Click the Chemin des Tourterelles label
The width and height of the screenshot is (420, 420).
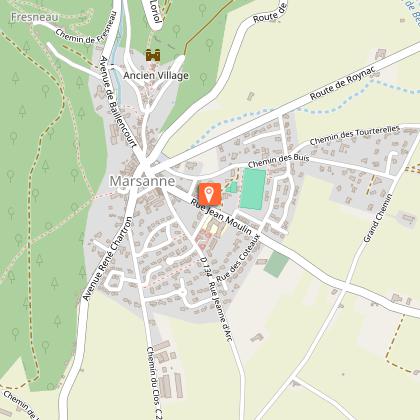[x=355, y=135]
